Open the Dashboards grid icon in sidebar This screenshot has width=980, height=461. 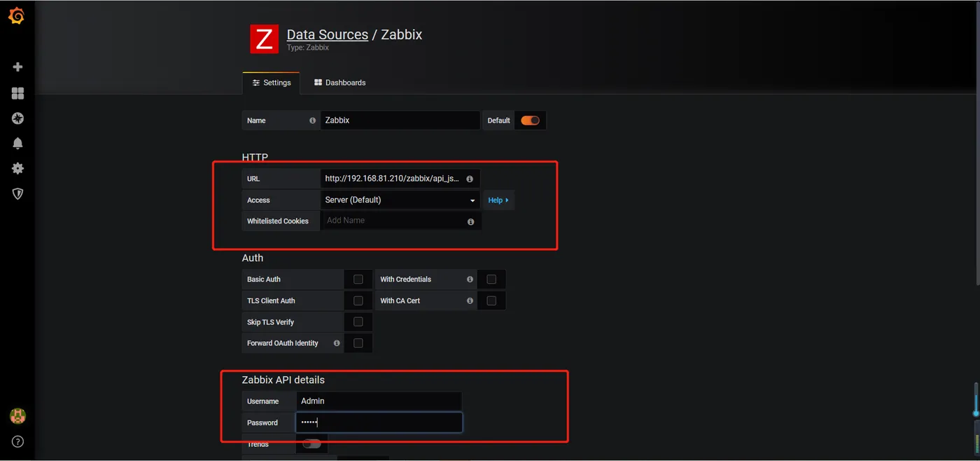tap(18, 93)
